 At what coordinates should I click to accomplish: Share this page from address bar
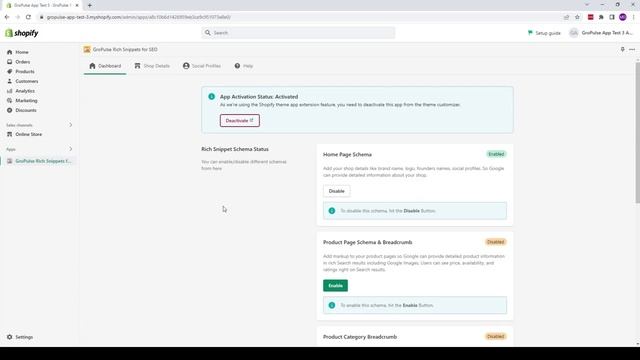coord(567,17)
